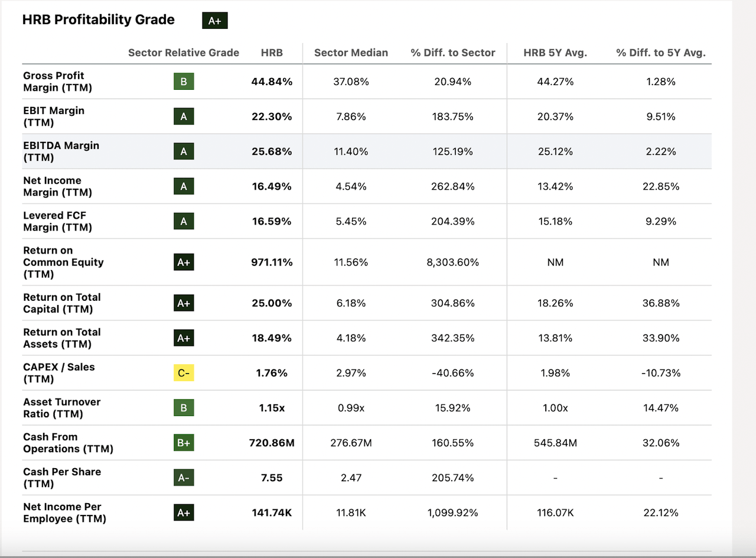Viewport: 756px width, 558px height.
Task: Click the B grade badge for Gross Profit Margin
Action: [184, 82]
